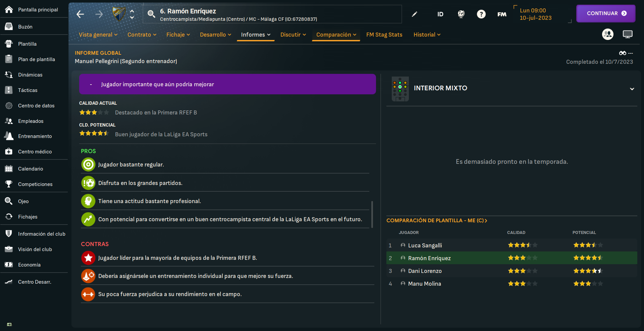Open Competiciones in sidebar
The width and height of the screenshot is (644, 331).
point(34,184)
